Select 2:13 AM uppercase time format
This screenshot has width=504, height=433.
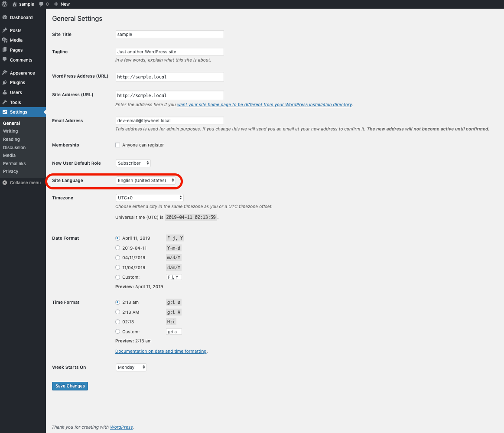[x=117, y=312]
